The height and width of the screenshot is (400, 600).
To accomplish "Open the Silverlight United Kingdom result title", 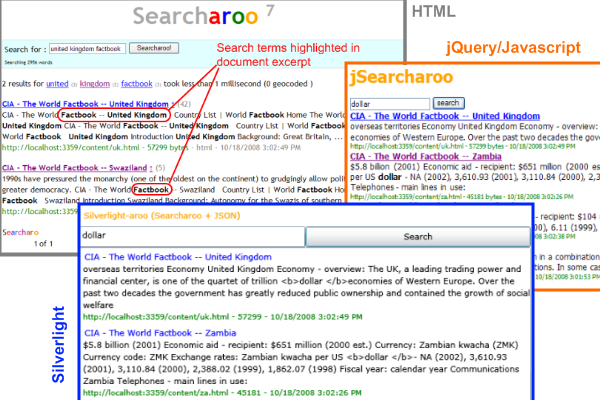I will coord(178,257).
